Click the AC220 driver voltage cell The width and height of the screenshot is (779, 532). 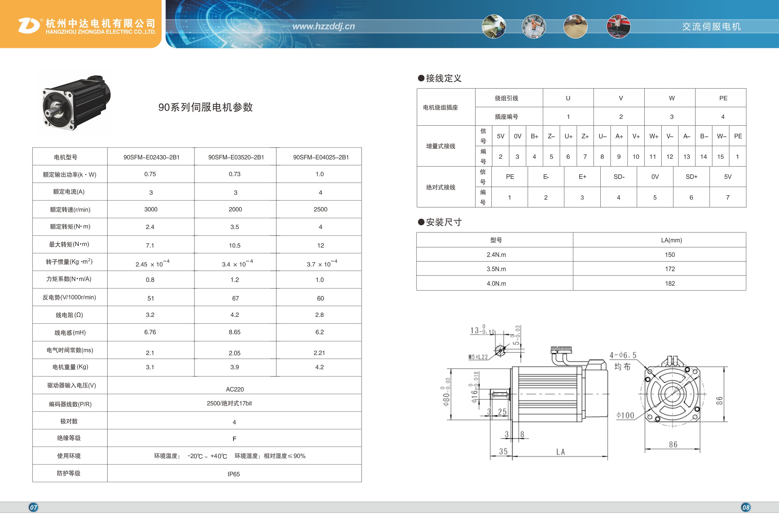[234, 385]
